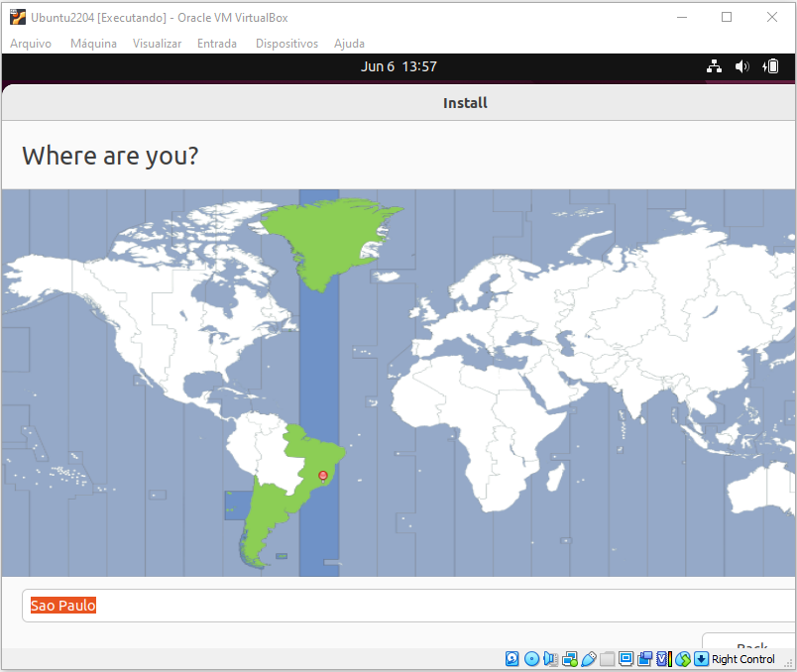The width and height of the screenshot is (797, 672).
Task: Click the Ubuntu volume speaker icon
Action: coord(742,66)
